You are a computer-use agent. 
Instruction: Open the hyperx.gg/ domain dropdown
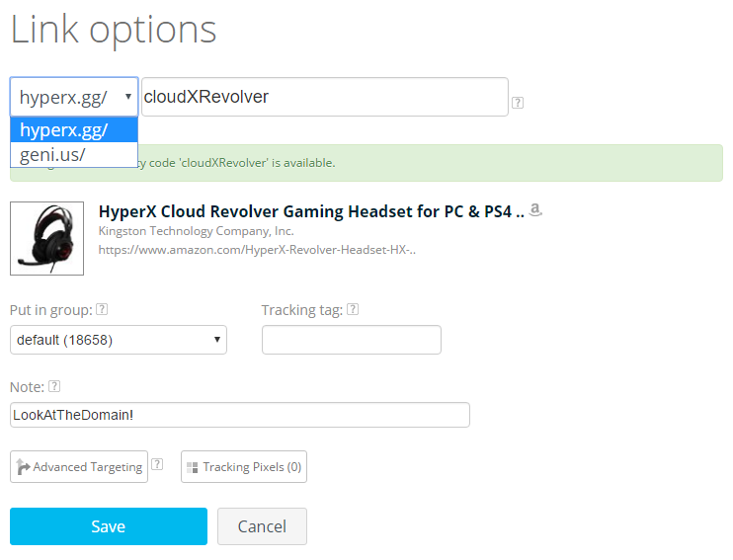[x=74, y=97]
